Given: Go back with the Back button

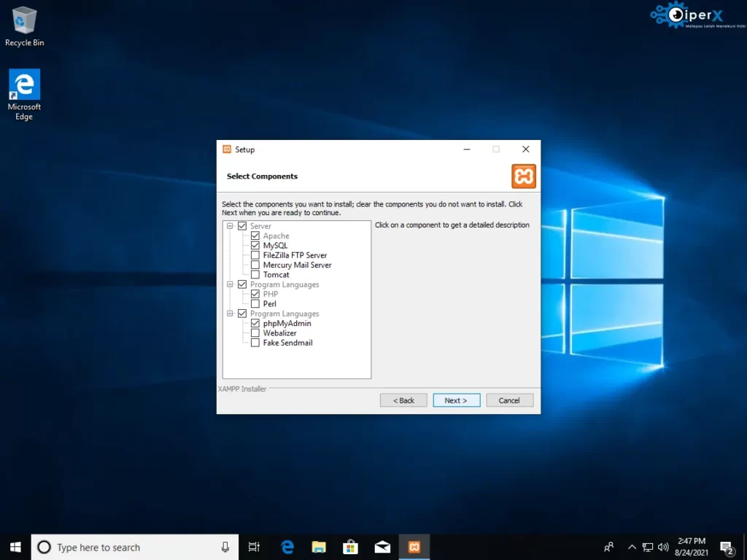Looking at the screenshot, I should pos(403,400).
